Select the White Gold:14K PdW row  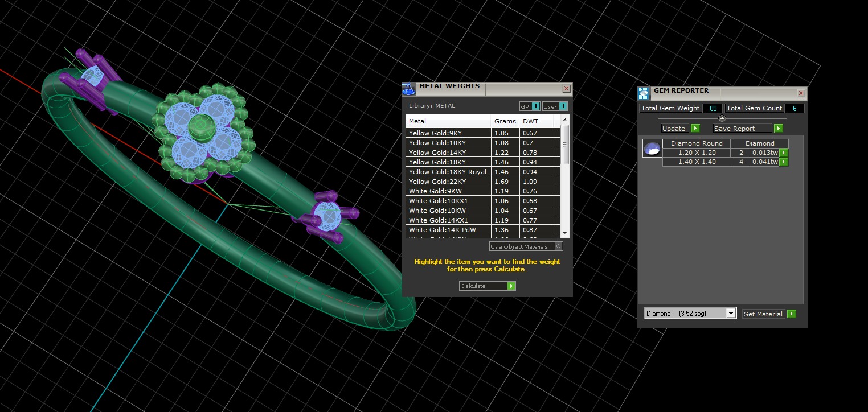tap(482, 230)
